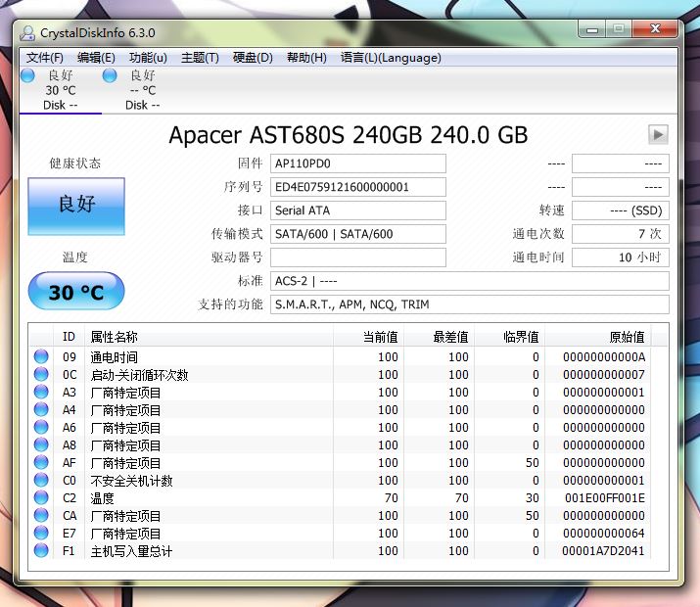Click status circle for ID 09 row

[41, 356]
